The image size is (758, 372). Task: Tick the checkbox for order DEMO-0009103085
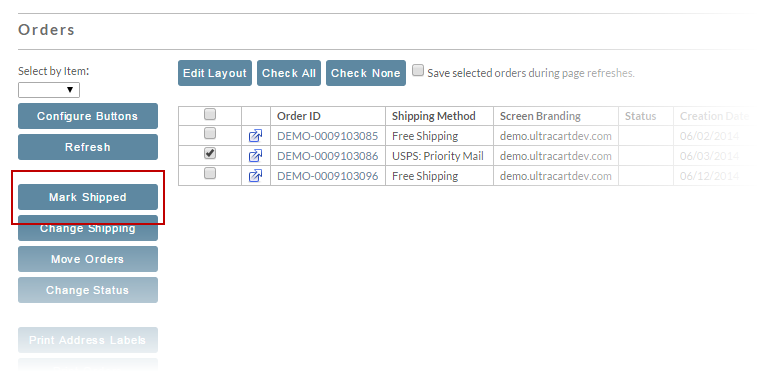tap(210, 133)
